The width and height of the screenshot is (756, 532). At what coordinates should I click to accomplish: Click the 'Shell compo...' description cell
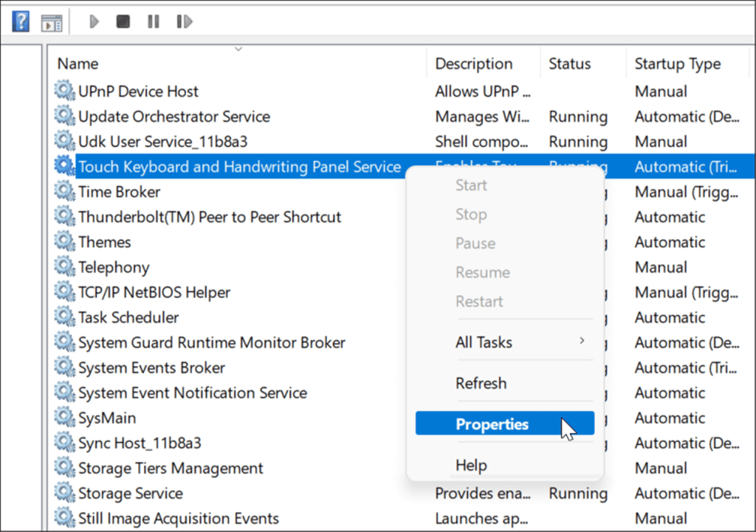tap(481, 141)
